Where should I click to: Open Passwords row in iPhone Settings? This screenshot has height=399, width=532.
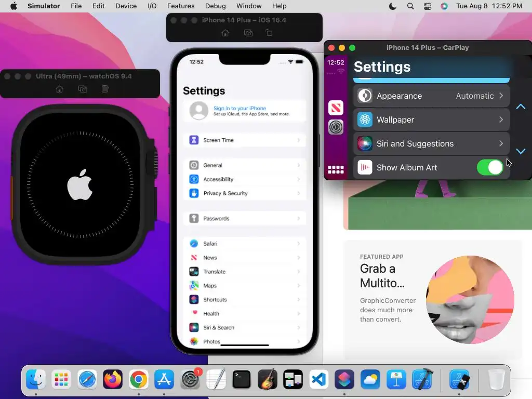point(245,219)
